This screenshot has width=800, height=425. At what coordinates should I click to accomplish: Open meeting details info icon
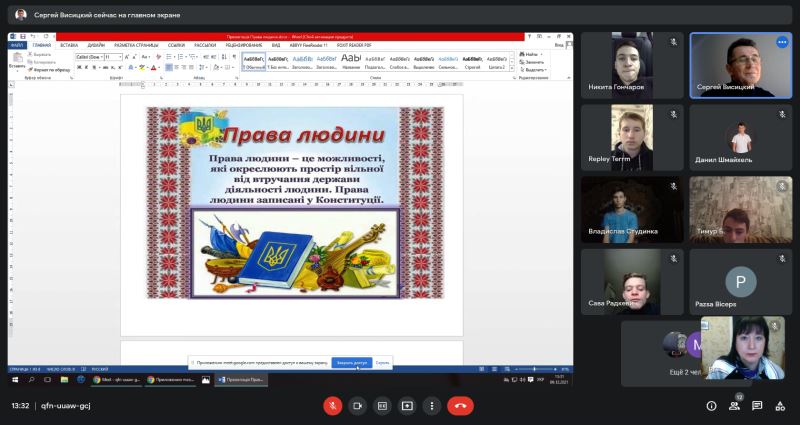(x=711, y=406)
